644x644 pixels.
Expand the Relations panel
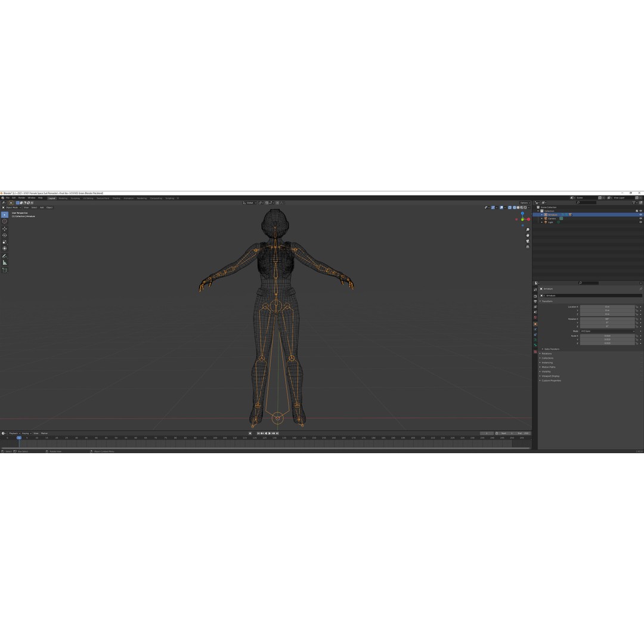(x=546, y=354)
